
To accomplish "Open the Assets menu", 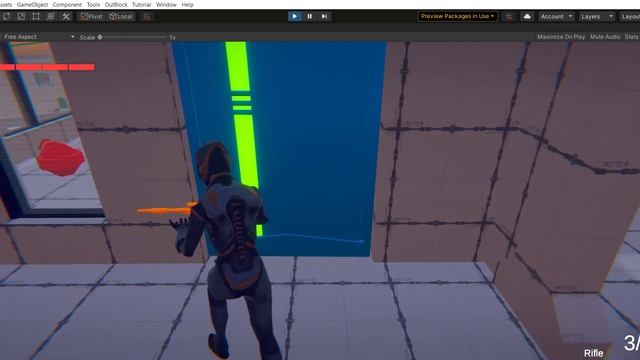I will 6,4.
